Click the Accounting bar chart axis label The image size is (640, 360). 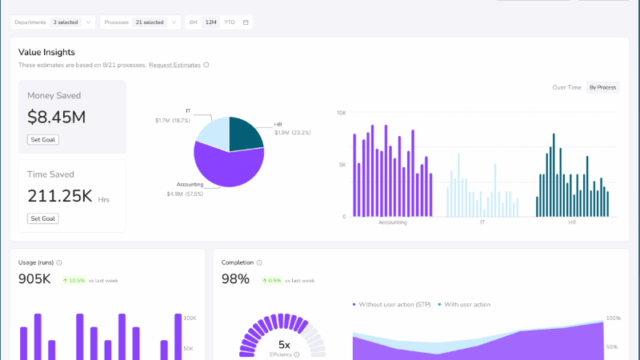(x=393, y=222)
